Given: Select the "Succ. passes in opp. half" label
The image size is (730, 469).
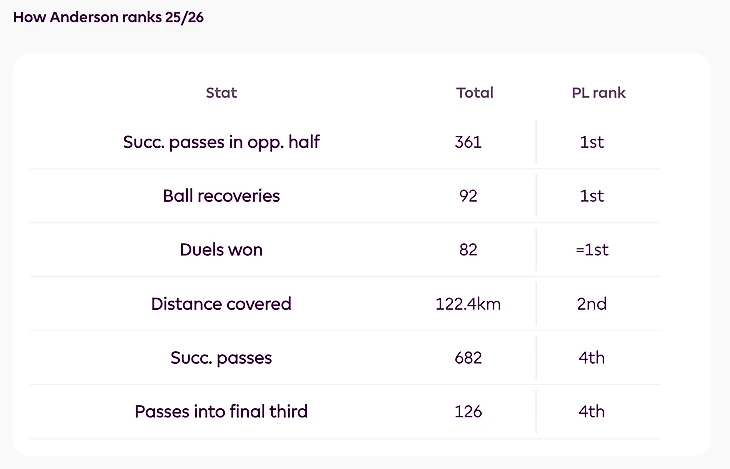Looking at the screenshot, I should point(221,142).
